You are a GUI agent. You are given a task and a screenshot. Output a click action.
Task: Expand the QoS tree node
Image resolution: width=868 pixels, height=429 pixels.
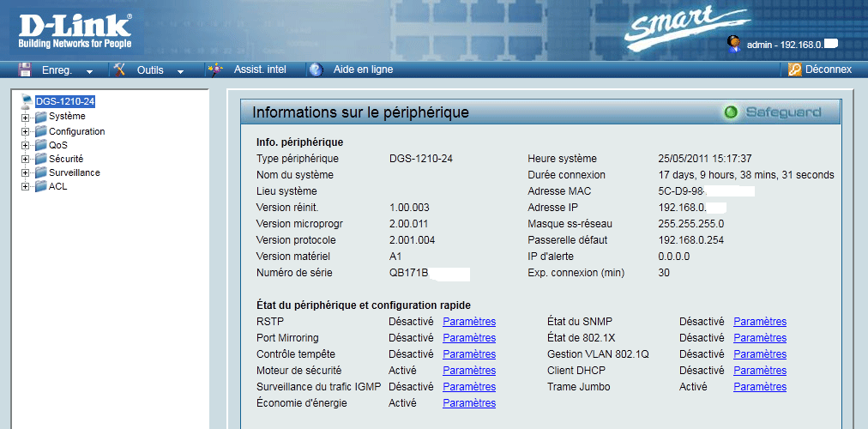point(25,146)
